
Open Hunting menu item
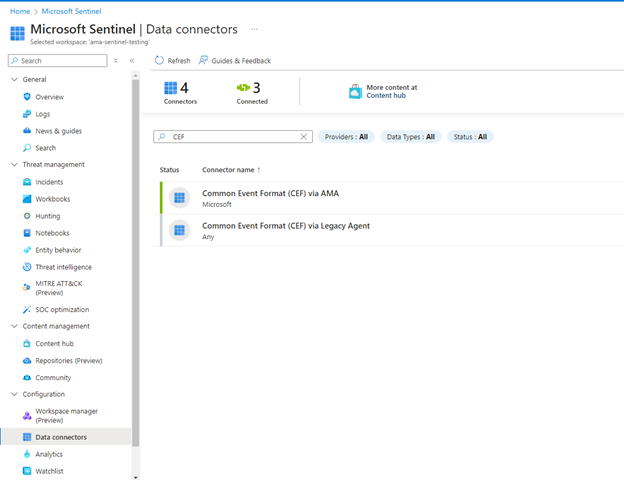click(x=48, y=216)
